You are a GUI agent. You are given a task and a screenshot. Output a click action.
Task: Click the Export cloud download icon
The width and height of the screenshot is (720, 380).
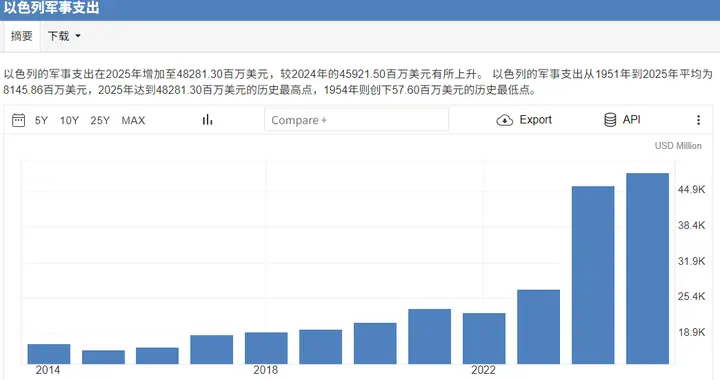(505, 120)
